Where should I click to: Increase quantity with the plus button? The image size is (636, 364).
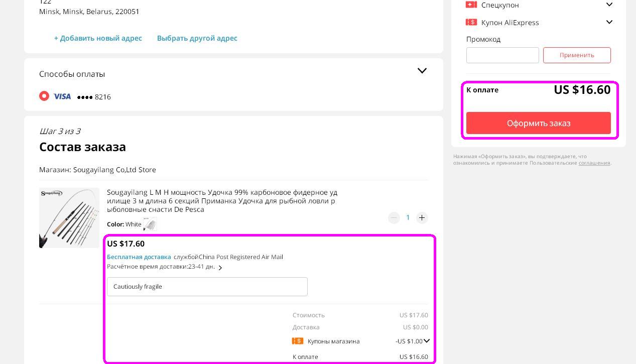click(x=422, y=217)
